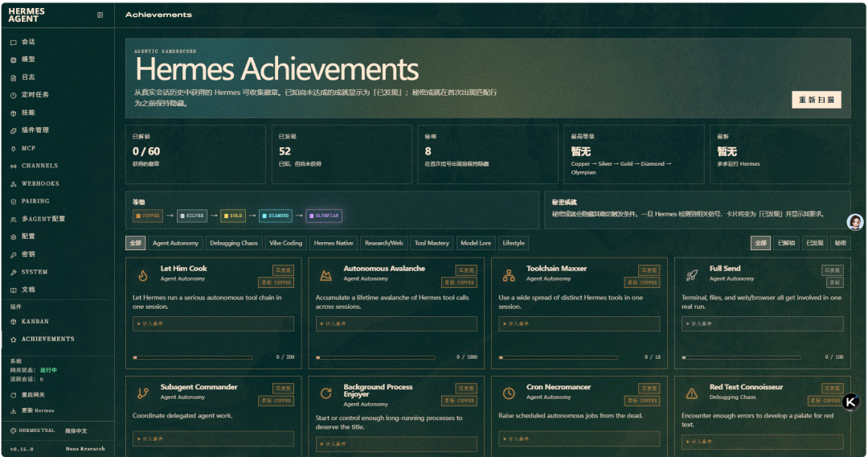The image size is (868, 457).
Task: Click the Full Send rocket icon
Action: click(692, 274)
